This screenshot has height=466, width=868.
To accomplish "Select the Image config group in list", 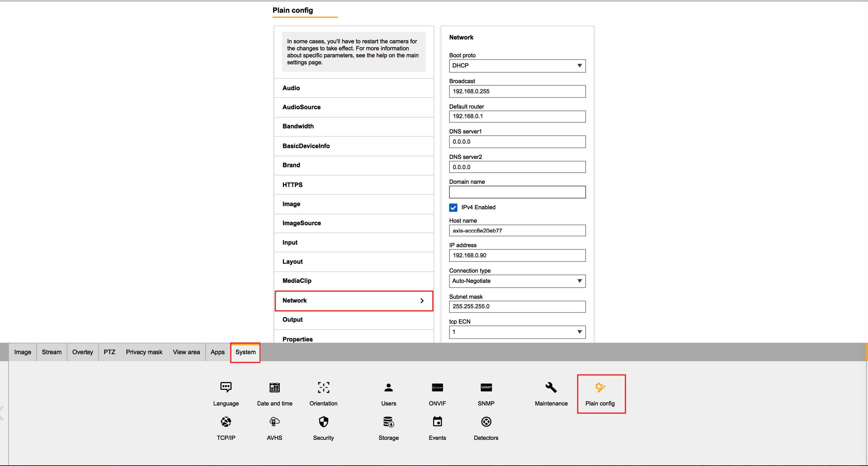I will (x=354, y=204).
